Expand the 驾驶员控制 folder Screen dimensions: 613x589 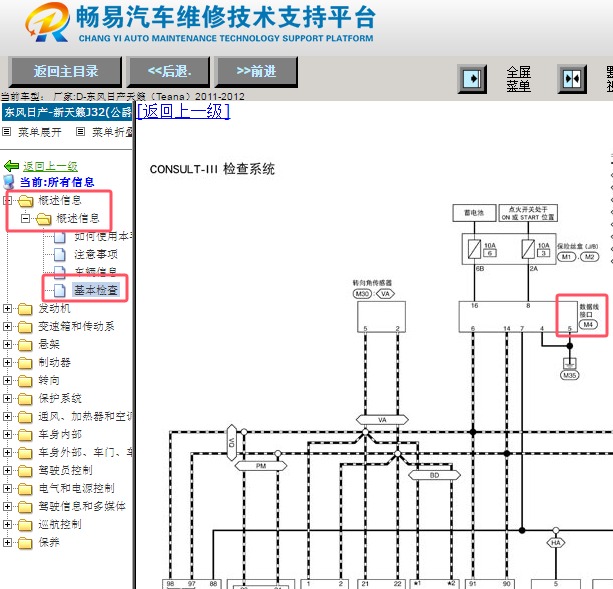click(7, 470)
